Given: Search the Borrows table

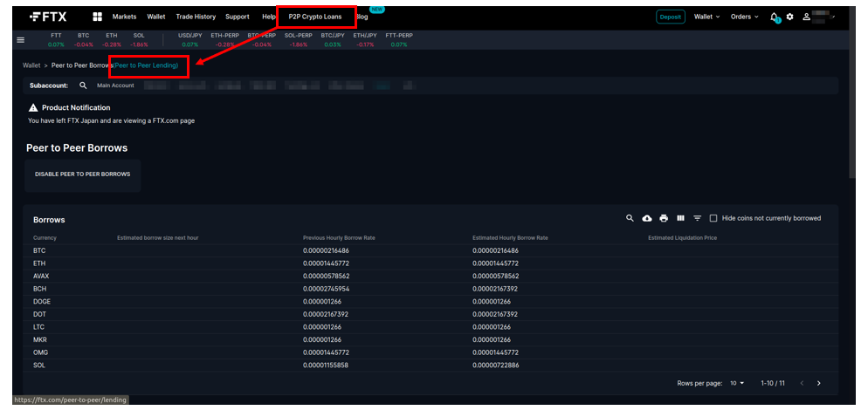Looking at the screenshot, I should tap(630, 218).
